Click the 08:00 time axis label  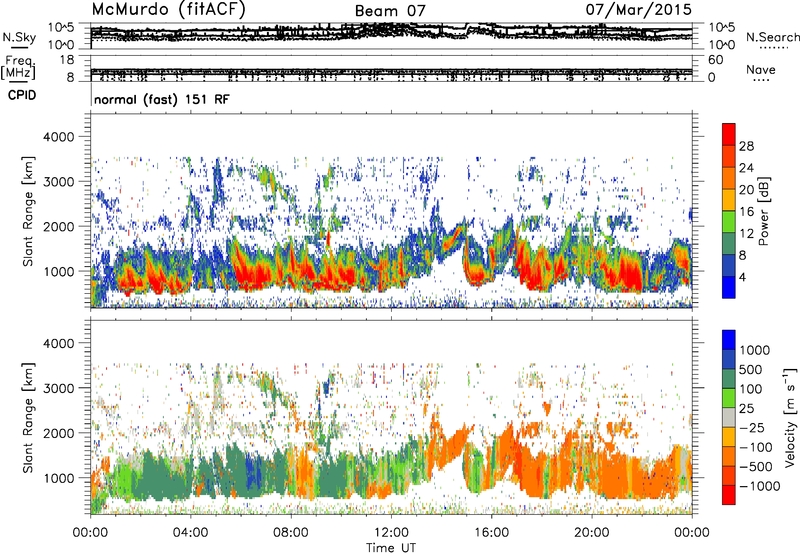pos(291,533)
